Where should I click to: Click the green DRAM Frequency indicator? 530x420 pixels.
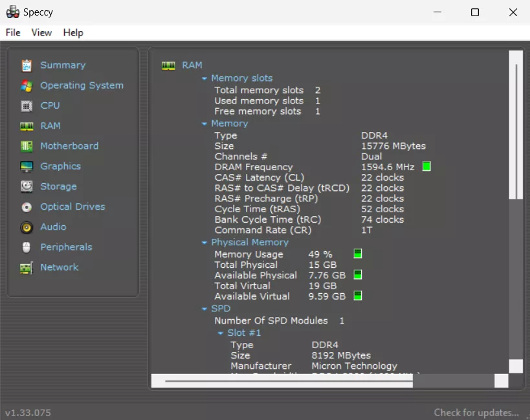(x=426, y=167)
